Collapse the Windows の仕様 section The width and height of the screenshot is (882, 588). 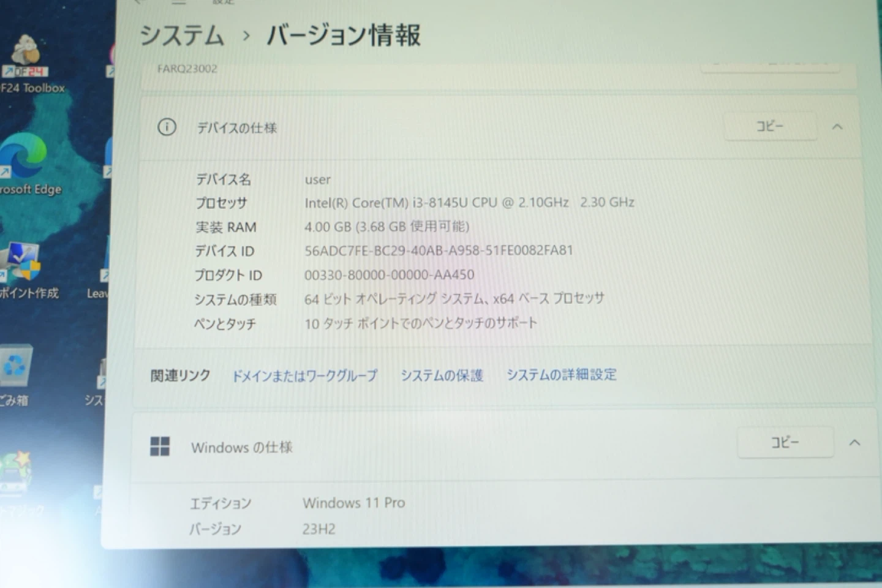click(x=854, y=442)
